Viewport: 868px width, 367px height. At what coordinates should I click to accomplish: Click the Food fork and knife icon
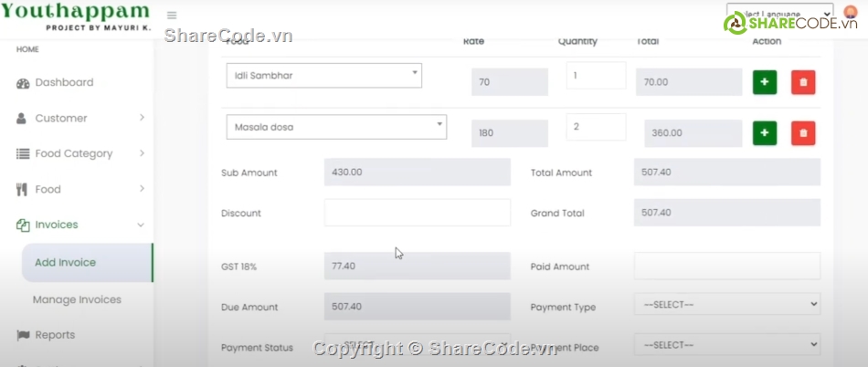tap(22, 190)
